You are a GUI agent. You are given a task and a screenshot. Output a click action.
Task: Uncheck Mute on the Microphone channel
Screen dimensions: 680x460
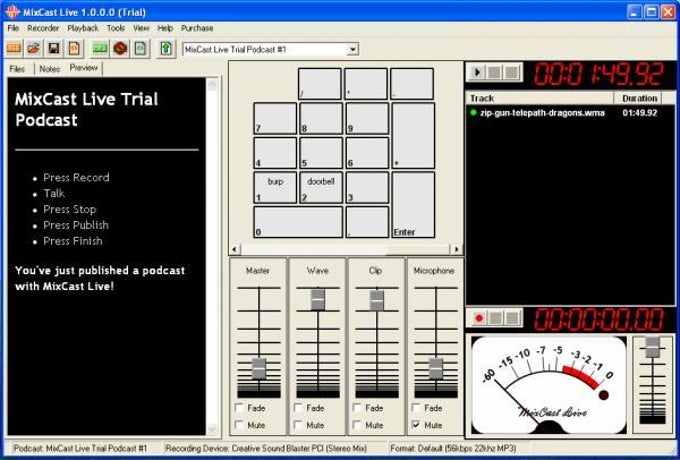coord(416,425)
